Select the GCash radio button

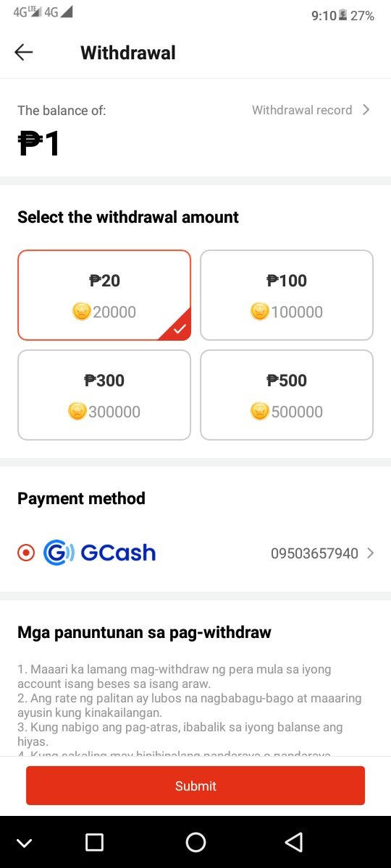pyautogui.click(x=26, y=553)
